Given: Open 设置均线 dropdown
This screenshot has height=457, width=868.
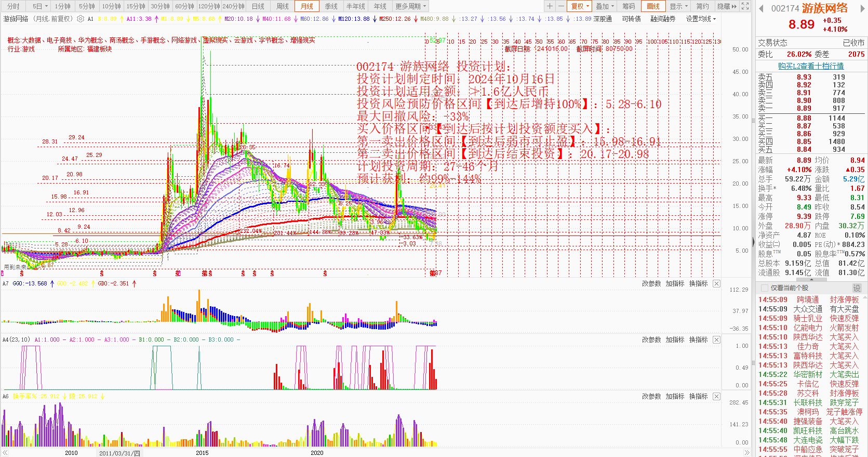Looking at the screenshot, I should [701, 19].
